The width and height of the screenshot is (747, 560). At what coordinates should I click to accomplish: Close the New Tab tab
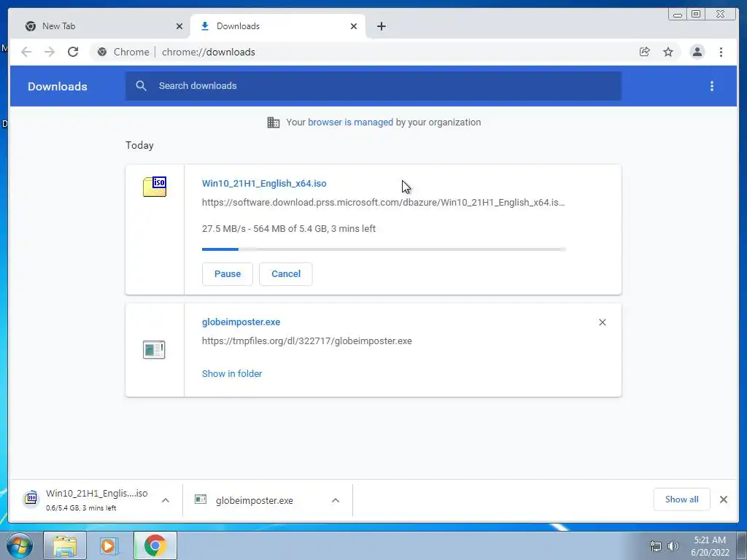[179, 26]
